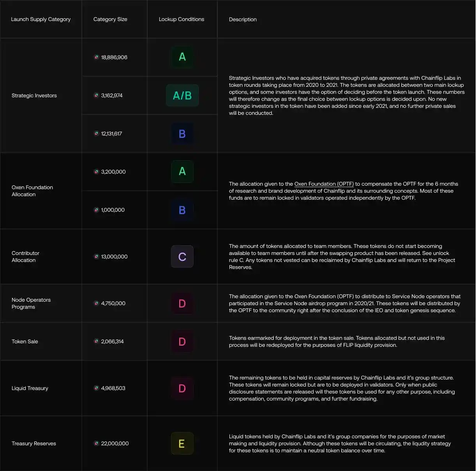476x471 pixels.
Task: Click the green A badge beside 3,200,000
Action: (182, 172)
